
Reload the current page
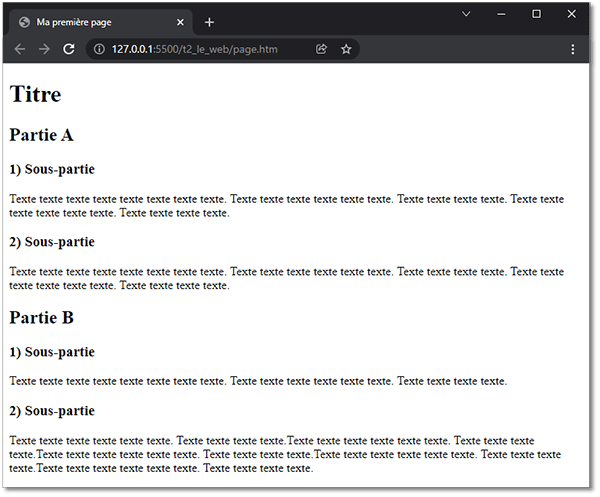click(69, 49)
